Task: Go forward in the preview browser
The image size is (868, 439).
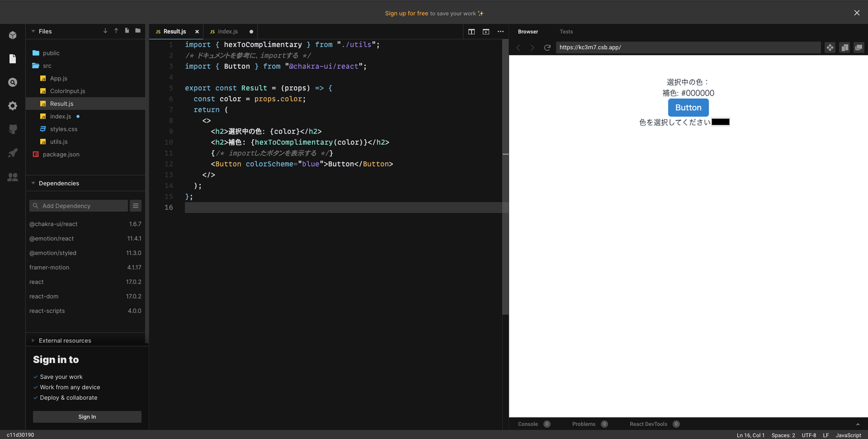Action: tap(532, 48)
